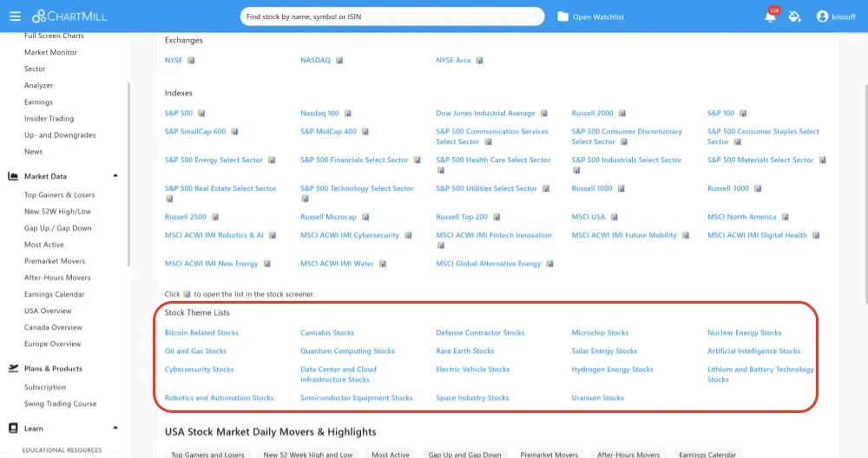
Task: Open Dow Jones Industrial Average screener icon
Action: point(544,114)
